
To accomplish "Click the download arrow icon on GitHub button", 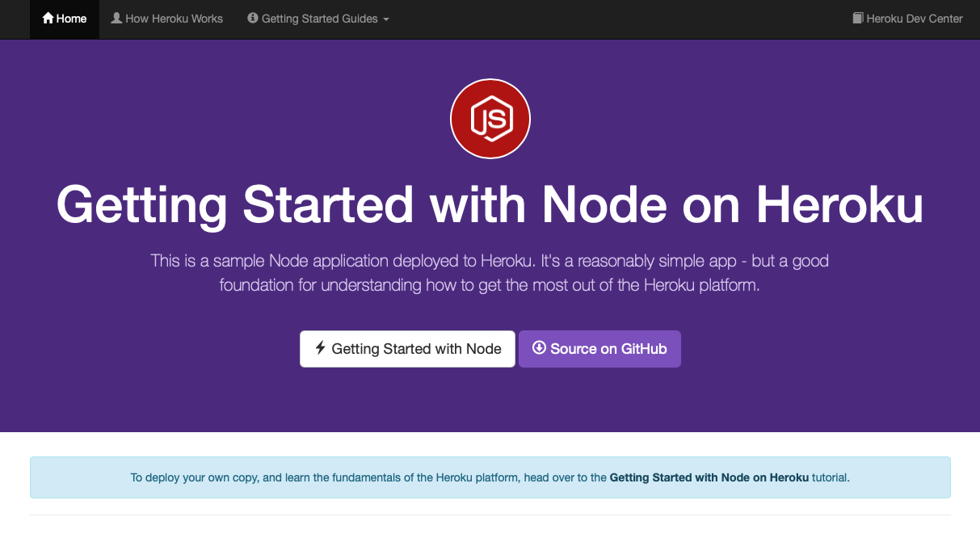I will [539, 348].
